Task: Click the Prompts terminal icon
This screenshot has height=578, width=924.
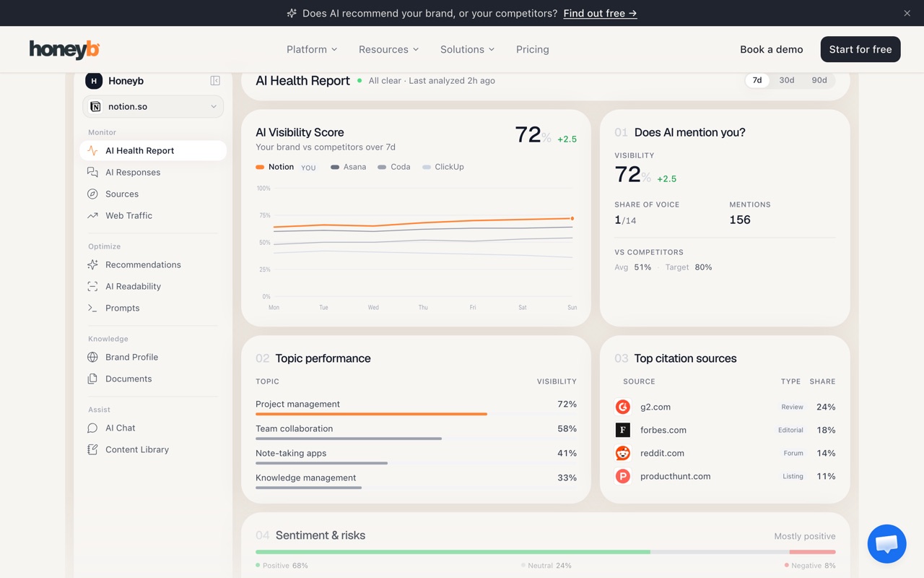Action: 92,309
